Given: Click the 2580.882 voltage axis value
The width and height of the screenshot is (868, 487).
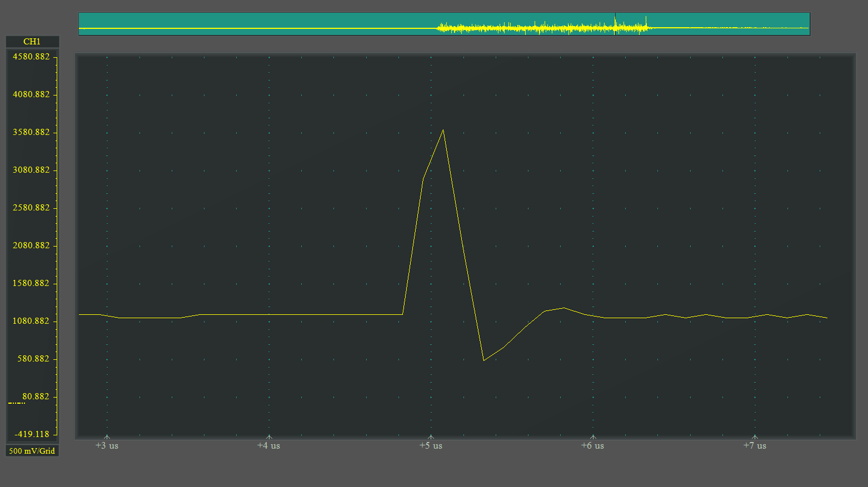Looking at the screenshot, I should 31,208.
